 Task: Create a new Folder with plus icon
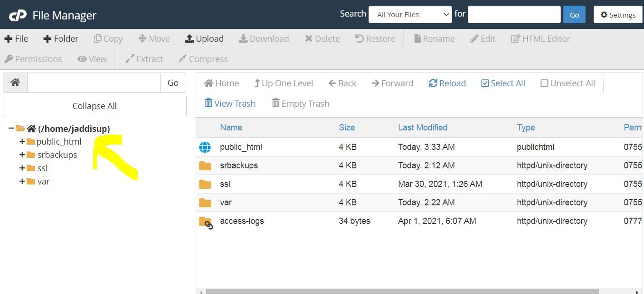tap(60, 39)
